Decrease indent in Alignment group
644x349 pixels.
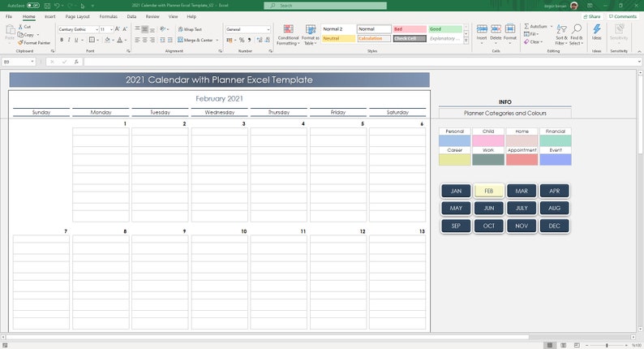[163, 40]
